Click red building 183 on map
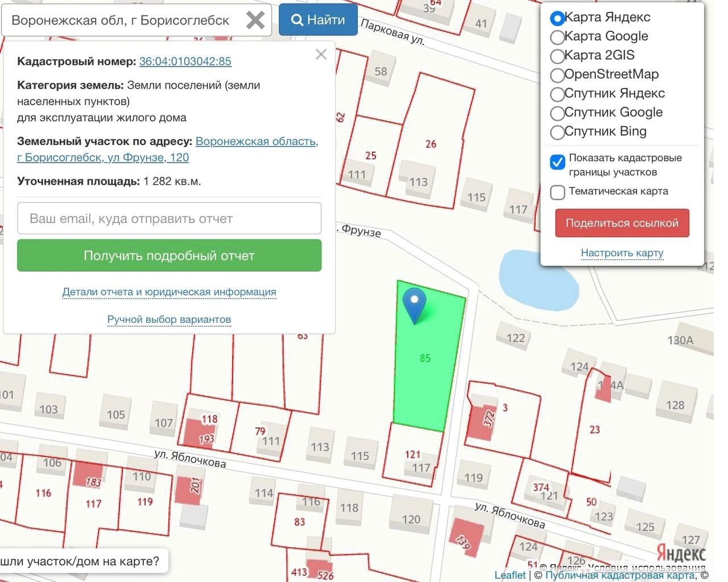 [x=89, y=476]
